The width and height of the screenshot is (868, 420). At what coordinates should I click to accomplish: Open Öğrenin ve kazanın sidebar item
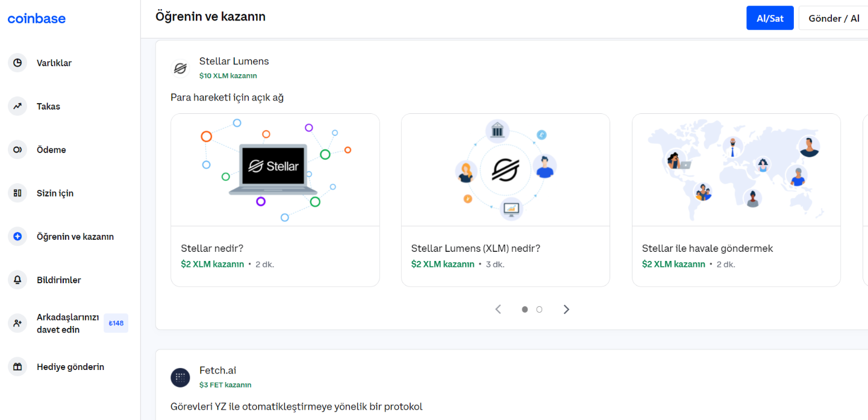75,237
